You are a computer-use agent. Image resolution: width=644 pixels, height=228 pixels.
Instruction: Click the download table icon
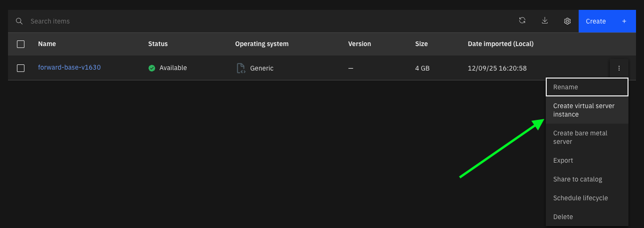[545, 21]
